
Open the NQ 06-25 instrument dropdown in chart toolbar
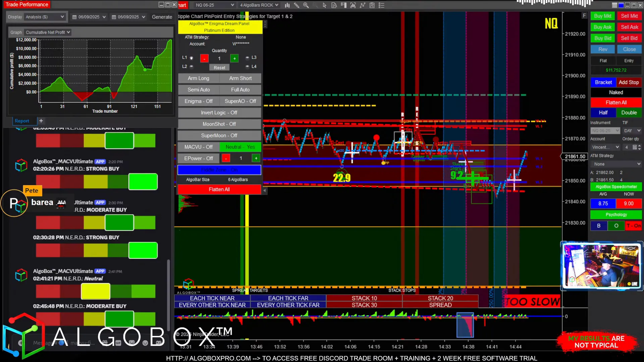(x=215, y=5)
